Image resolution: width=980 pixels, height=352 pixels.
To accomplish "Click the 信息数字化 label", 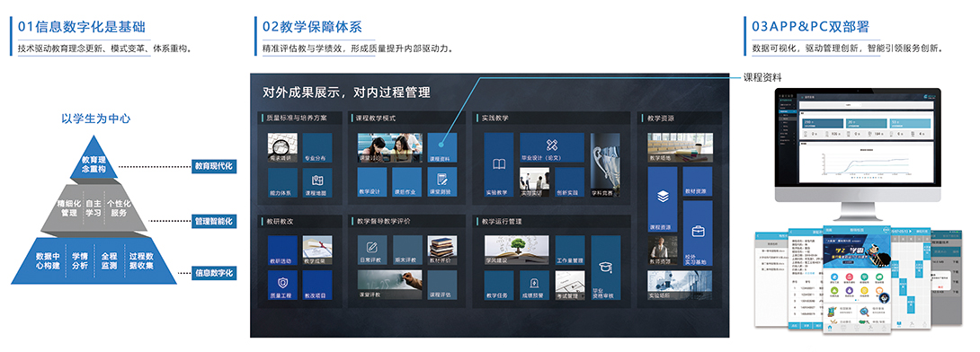I will coord(213,273).
